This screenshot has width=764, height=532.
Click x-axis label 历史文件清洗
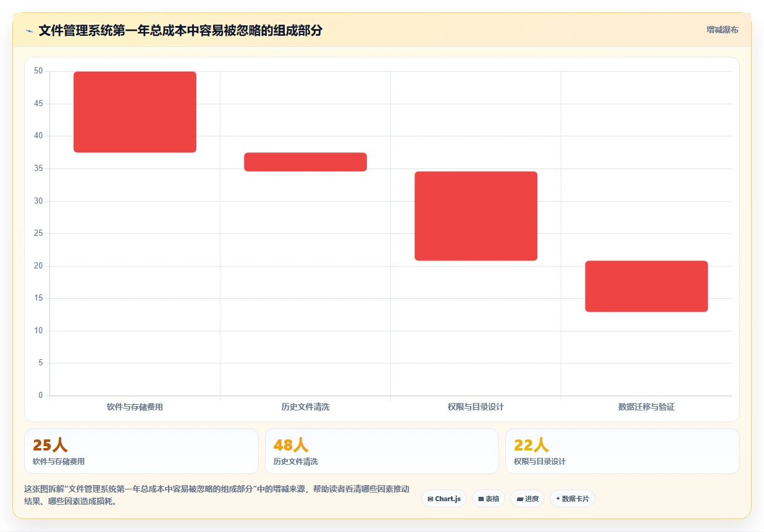305,407
